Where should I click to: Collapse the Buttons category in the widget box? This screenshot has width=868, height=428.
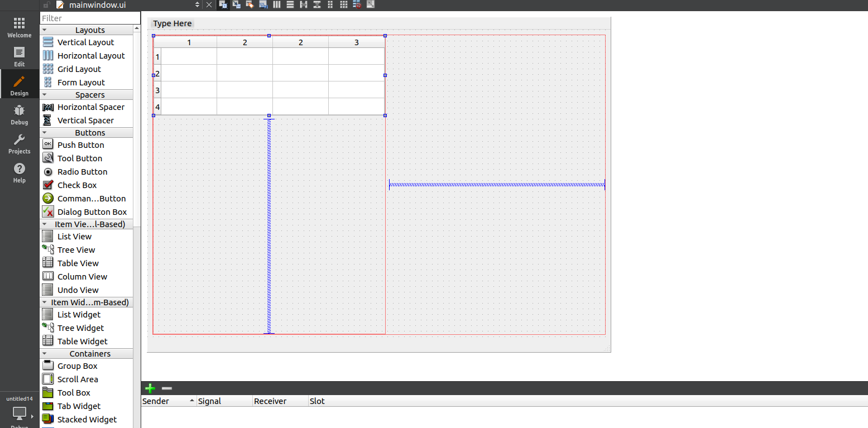click(x=46, y=132)
